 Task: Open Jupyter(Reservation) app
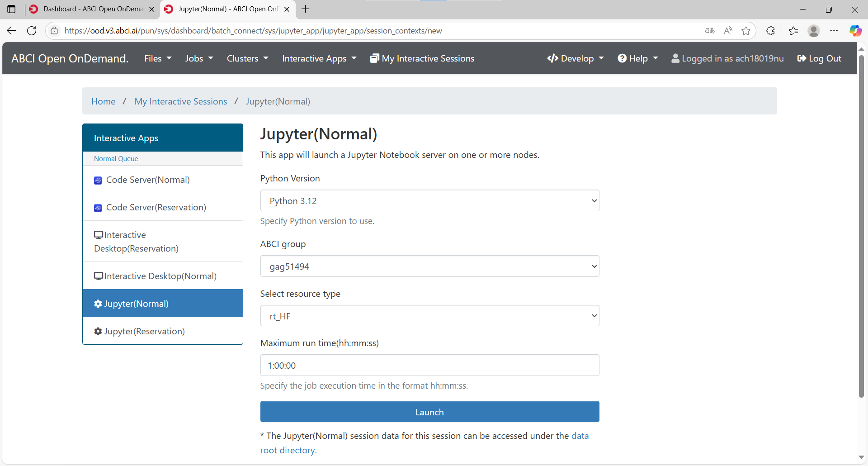(163, 331)
